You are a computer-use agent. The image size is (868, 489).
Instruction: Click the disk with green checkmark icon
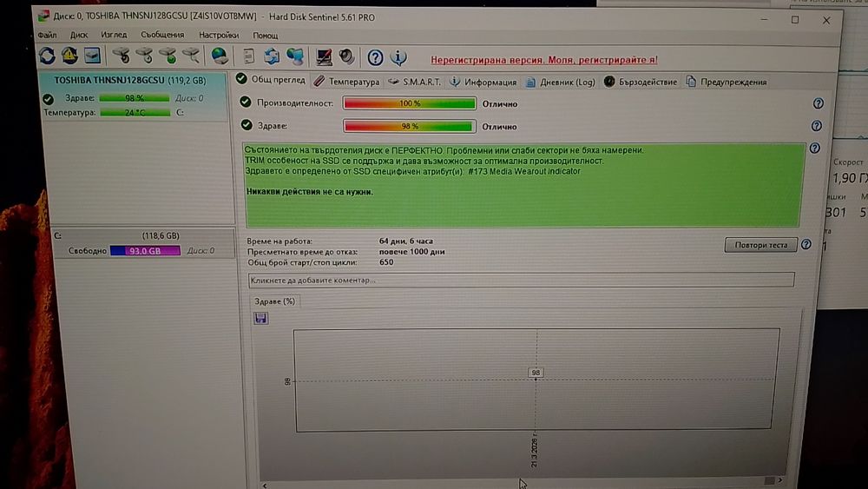[x=168, y=56]
